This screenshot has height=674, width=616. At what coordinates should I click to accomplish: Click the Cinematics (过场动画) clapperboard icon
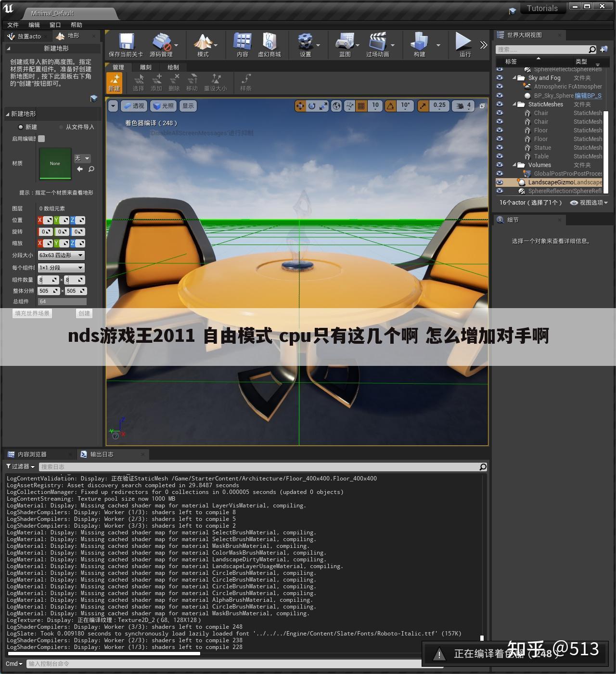tap(378, 42)
